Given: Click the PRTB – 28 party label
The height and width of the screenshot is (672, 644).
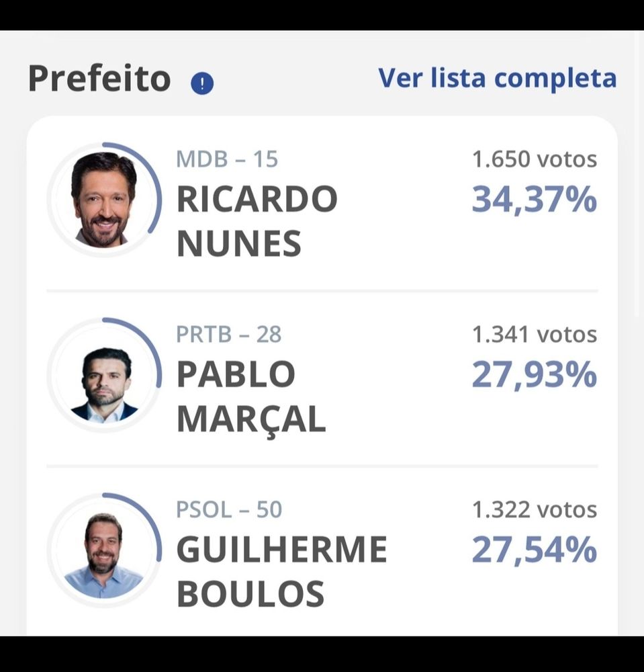Looking at the screenshot, I should pos(228,334).
